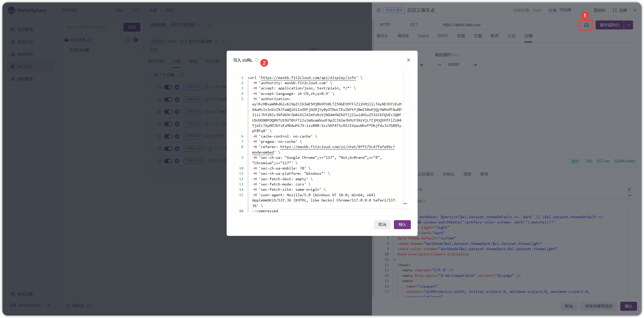Click the share icon beside 发布文章流程
The image size is (644, 318).
223,42
